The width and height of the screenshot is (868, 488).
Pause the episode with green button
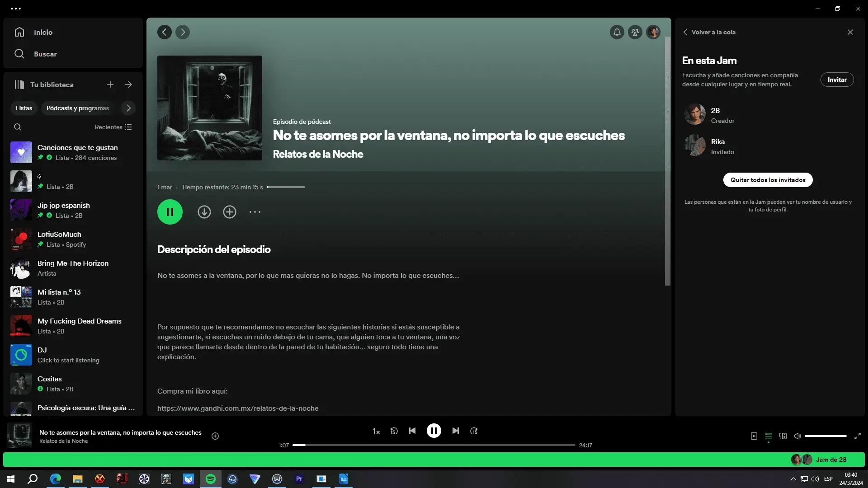(x=170, y=212)
